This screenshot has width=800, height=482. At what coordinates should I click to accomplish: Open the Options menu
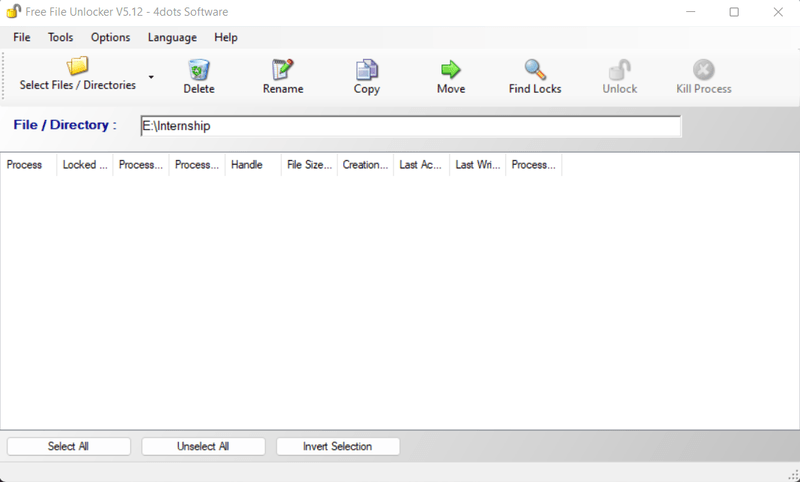click(110, 37)
